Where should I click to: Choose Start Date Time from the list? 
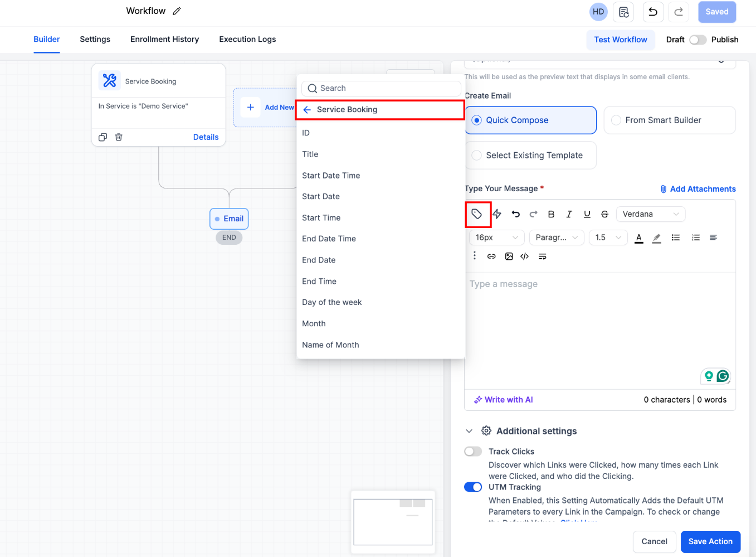[x=331, y=176]
